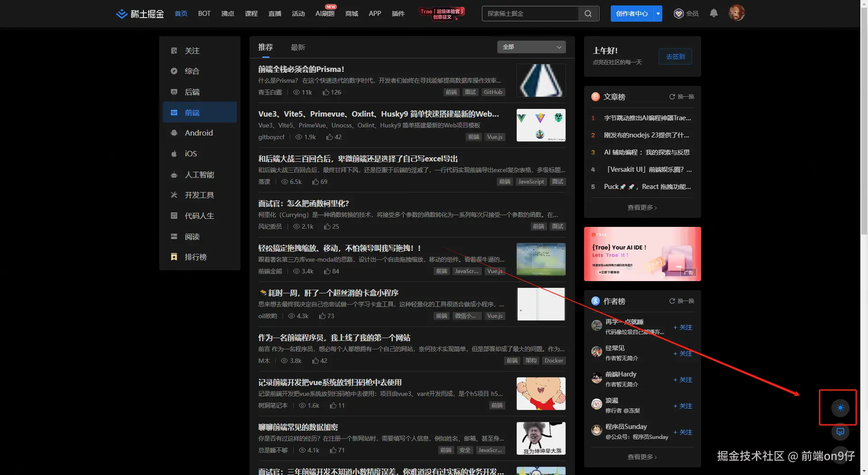
Task: Select 人工智能 category in sidebar
Action: click(x=199, y=174)
